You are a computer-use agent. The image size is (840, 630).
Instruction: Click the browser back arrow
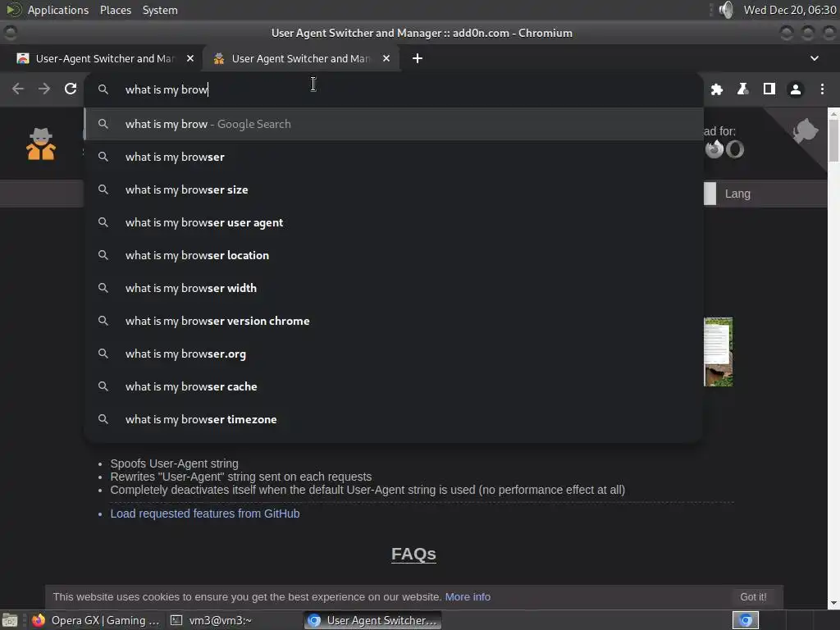[18, 89]
